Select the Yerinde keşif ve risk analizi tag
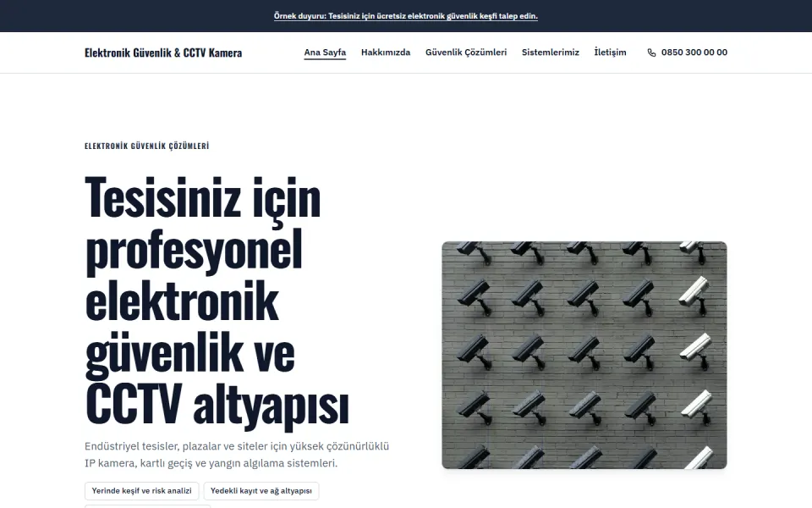 141,491
